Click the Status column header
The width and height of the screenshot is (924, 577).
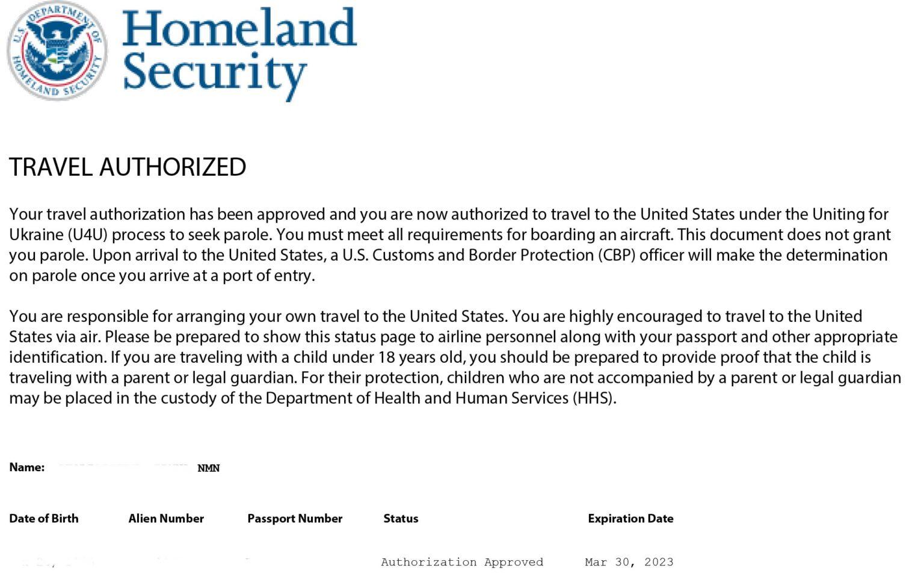pos(401,519)
